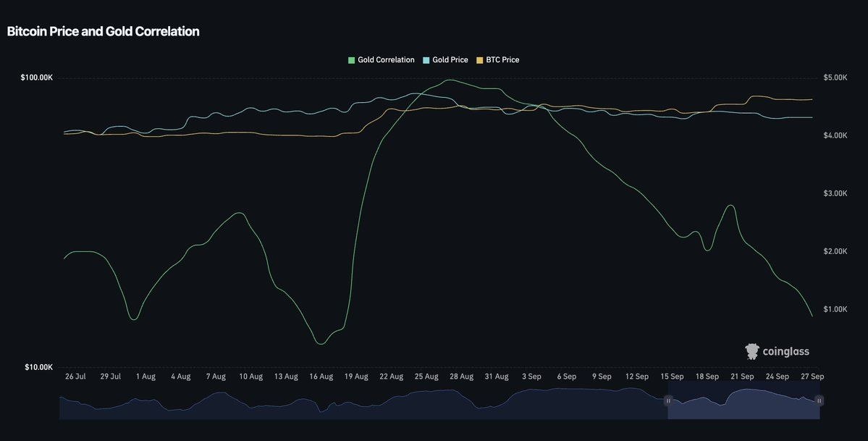This screenshot has width=868, height=441.
Task: Toggle the BTC Price legend item
Action: point(497,60)
